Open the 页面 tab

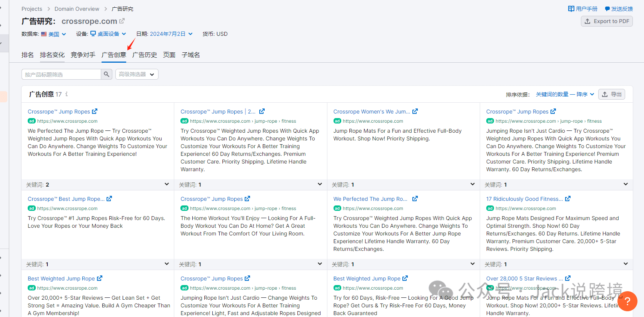coord(169,55)
